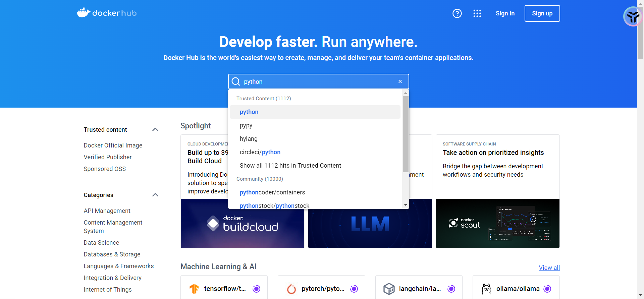The width and height of the screenshot is (644, 299).
Task: Open Internet of Things category
Action: [108, 290]
